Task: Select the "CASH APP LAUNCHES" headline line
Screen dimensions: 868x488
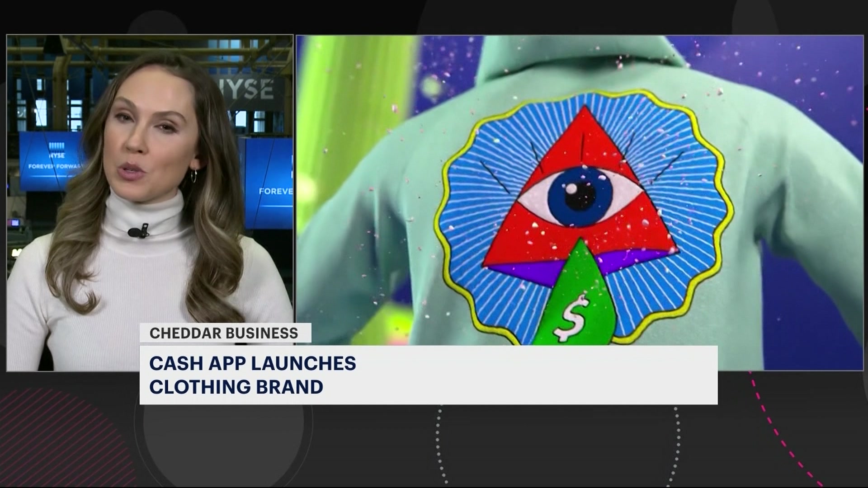Action: coord(253,364)
